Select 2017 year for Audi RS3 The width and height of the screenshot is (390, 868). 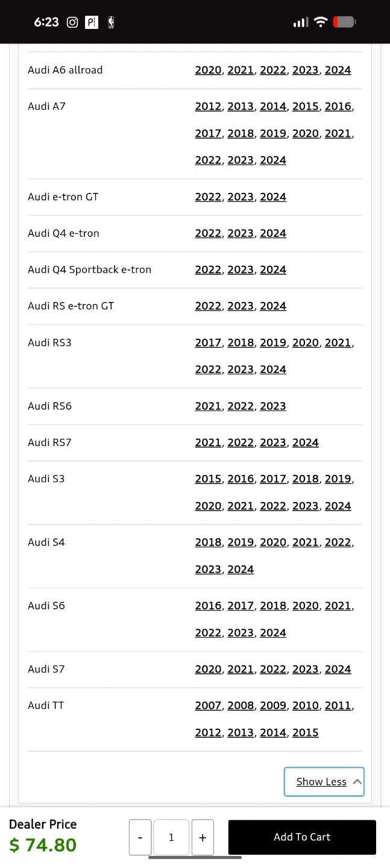208,342
